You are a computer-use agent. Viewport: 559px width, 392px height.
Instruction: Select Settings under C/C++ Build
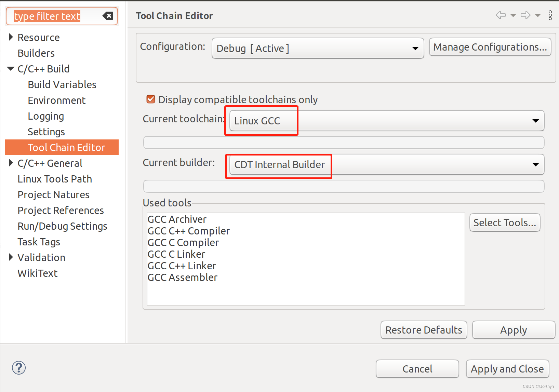46,132
